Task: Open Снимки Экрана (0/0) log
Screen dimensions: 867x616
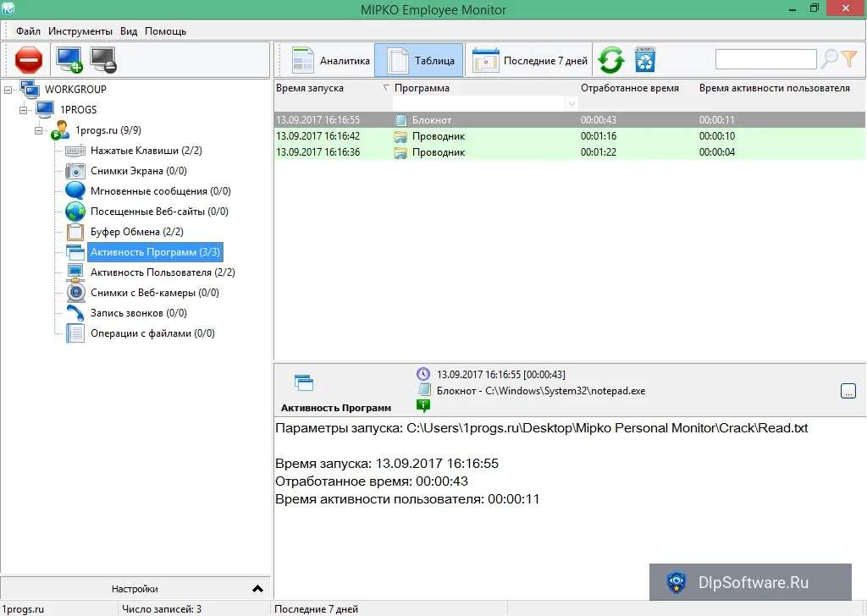Action: click(138, 171)
